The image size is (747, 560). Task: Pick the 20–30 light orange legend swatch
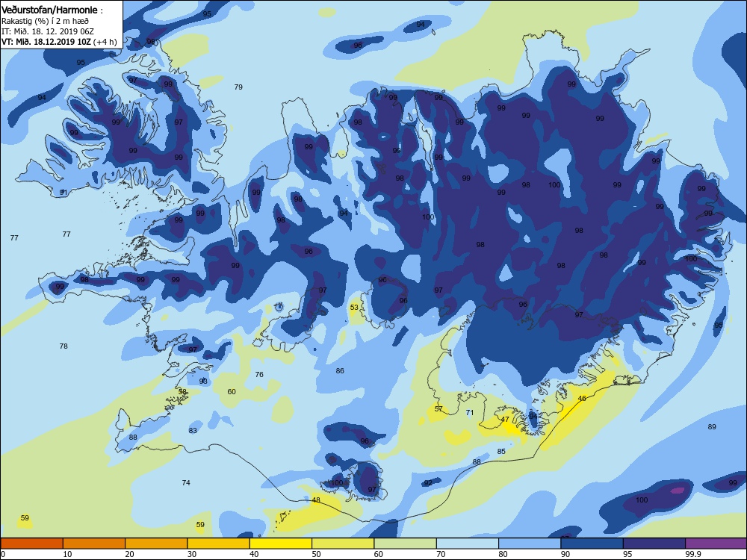point(156,544)
